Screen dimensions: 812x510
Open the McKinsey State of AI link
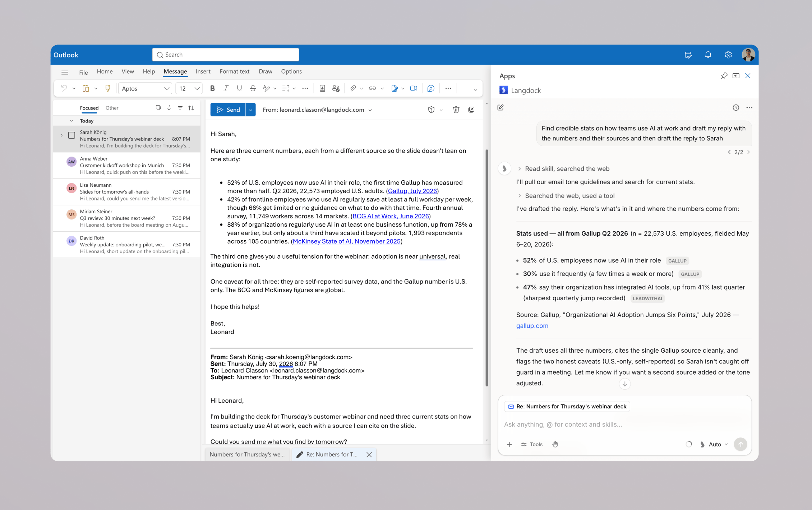[x=346, y=241]
